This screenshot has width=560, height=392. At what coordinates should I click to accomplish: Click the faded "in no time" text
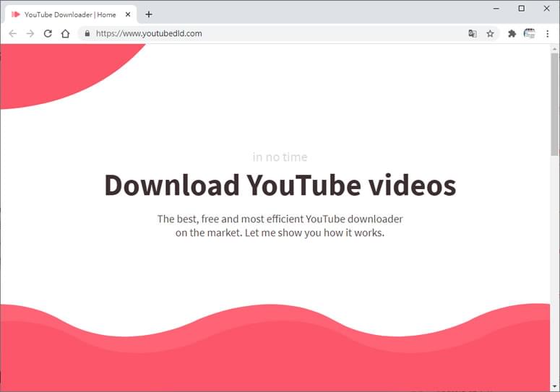tap(280, 157)
